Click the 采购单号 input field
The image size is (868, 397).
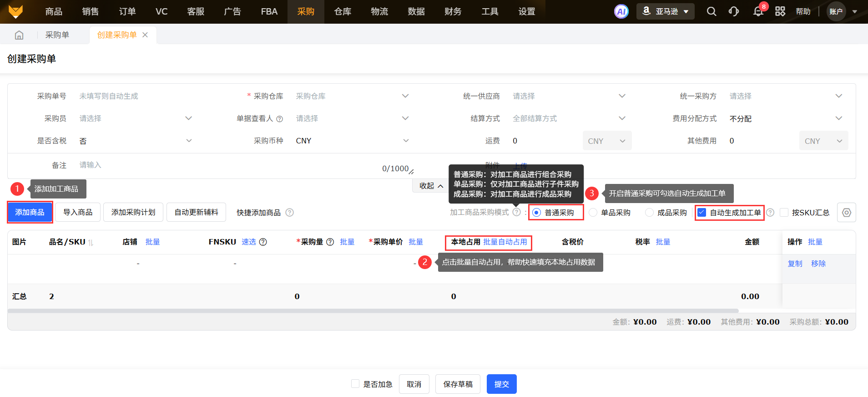[x=136, y=96]
